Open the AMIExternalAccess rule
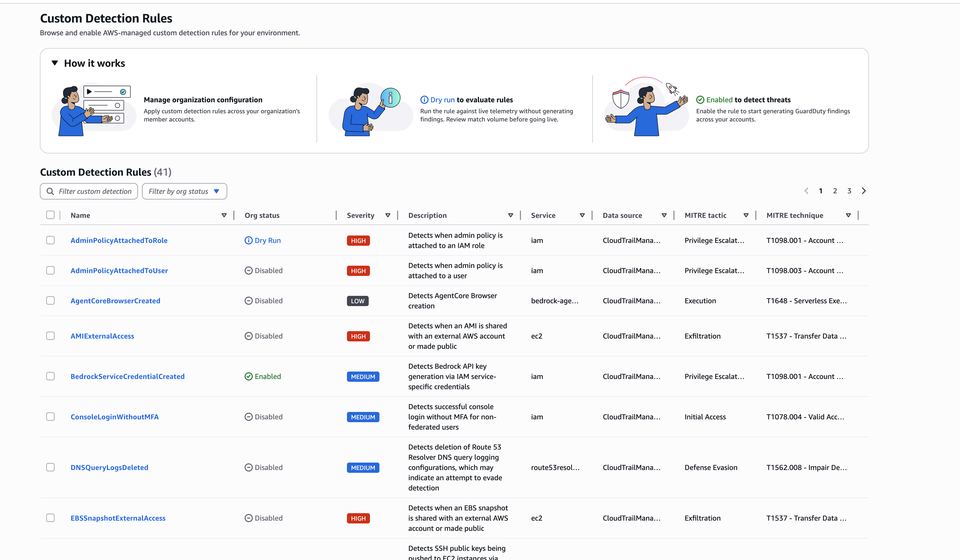 (102, 336)
